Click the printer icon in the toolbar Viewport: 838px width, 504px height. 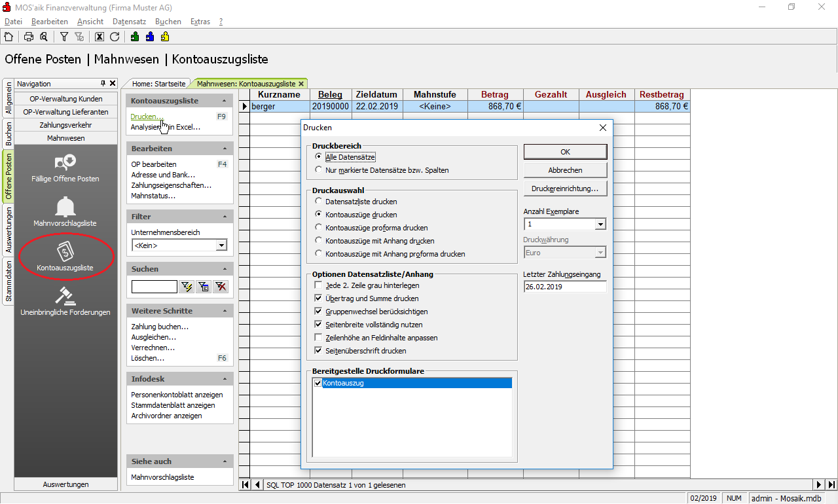click(29, 37)
